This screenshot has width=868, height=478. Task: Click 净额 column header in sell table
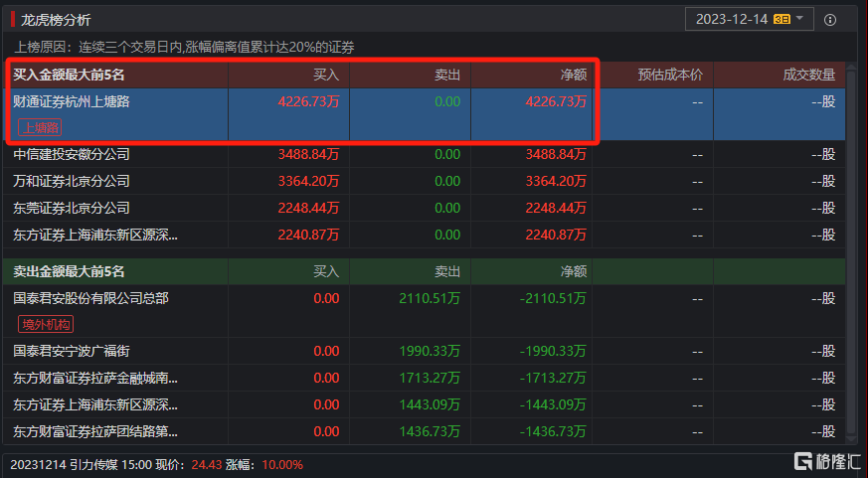click(574, 271)
